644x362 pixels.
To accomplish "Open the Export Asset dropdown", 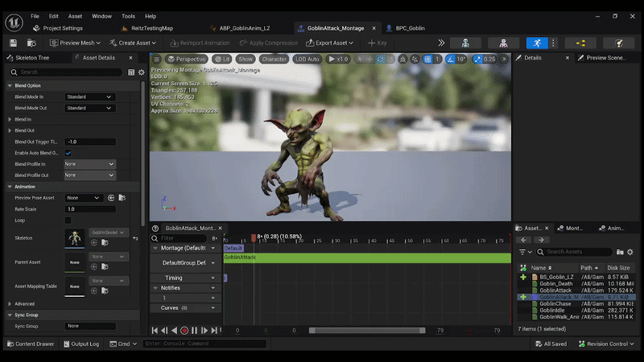I will [330, 43].
